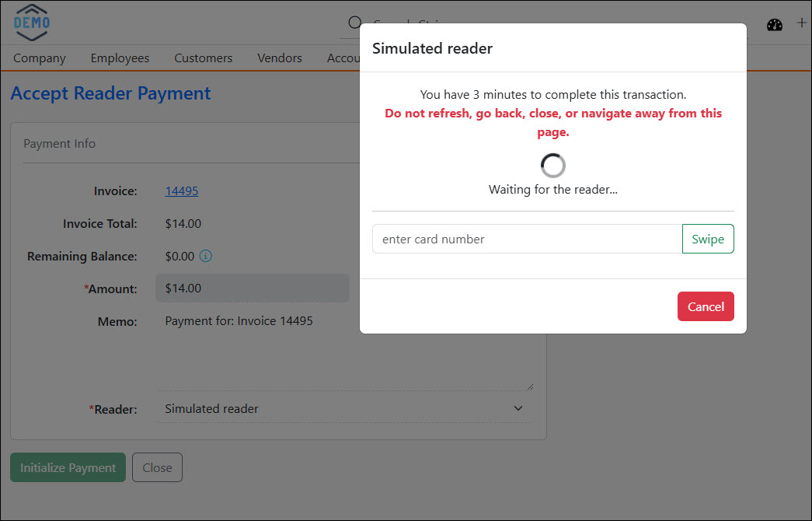Image resolution: width=812 pixels, height=521 pixels.
Task: Select the Customers menu item
Action: 203,58
